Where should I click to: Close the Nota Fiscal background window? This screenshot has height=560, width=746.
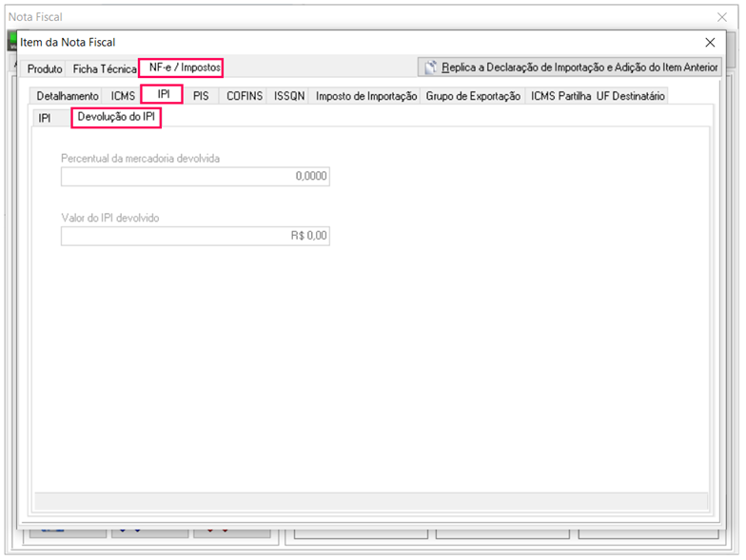tap(720, 17)
